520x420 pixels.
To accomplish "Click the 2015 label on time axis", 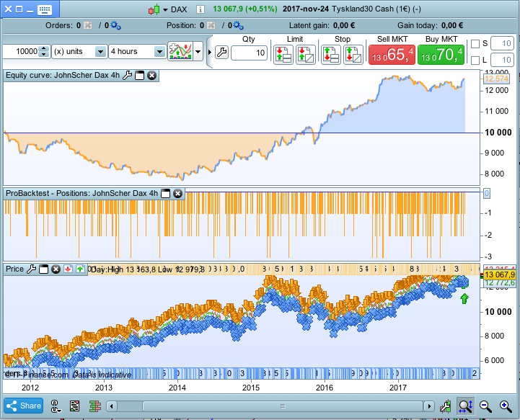I will 251,388.
